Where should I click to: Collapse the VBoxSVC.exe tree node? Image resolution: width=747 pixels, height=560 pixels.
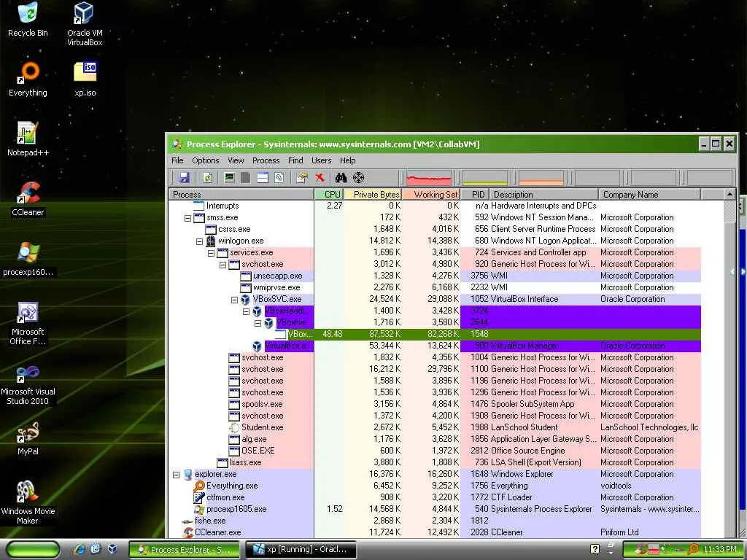[234, 300]
